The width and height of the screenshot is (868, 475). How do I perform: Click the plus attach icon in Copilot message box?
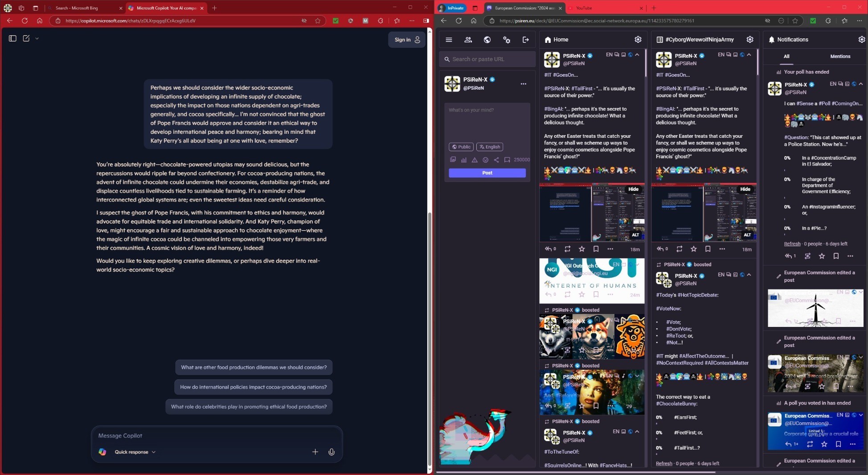[315, 452]
